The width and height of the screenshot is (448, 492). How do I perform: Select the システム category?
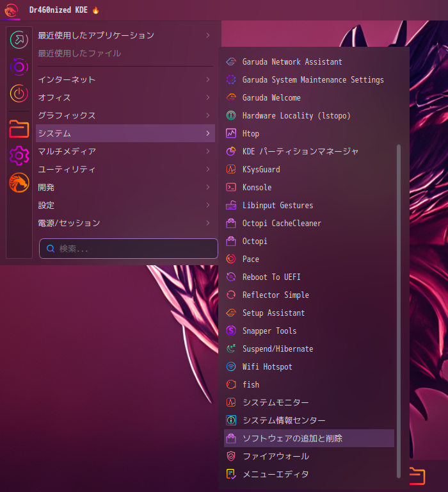(125, 133)
